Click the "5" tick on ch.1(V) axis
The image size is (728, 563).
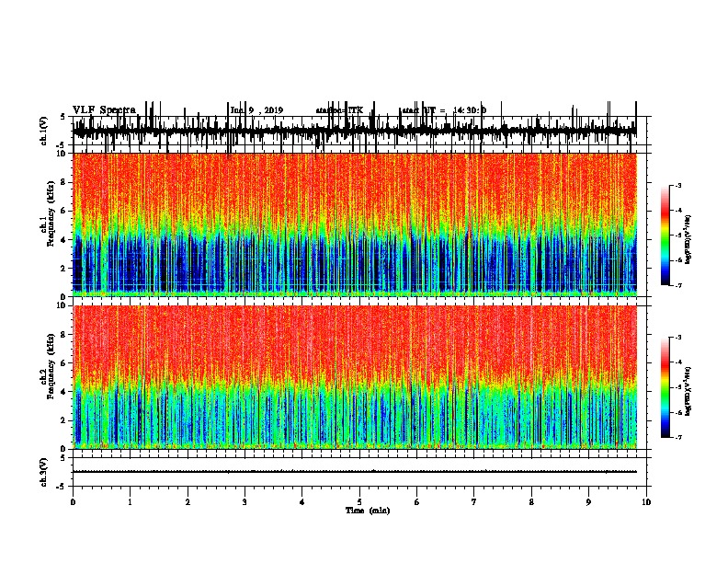[63, 117]
